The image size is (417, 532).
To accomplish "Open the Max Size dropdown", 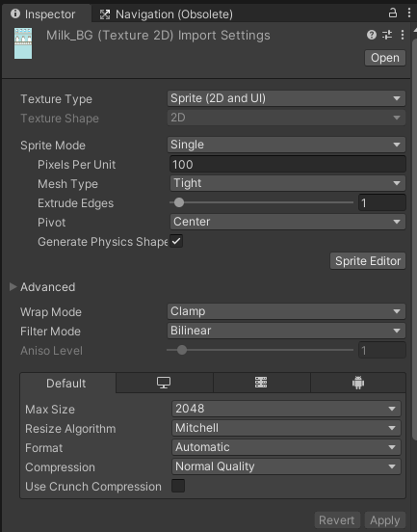I will point(286,409).
